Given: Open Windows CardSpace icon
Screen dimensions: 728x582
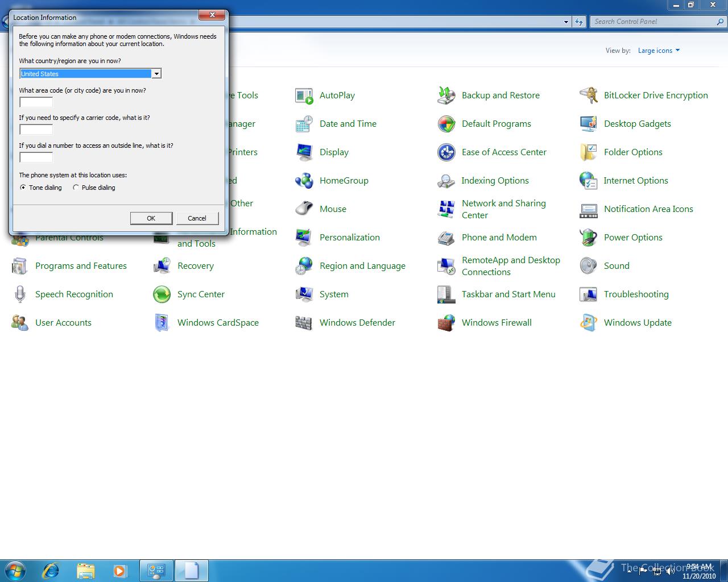Looking at the screenshot, I should pyautogui.click(x=162, y=323).
